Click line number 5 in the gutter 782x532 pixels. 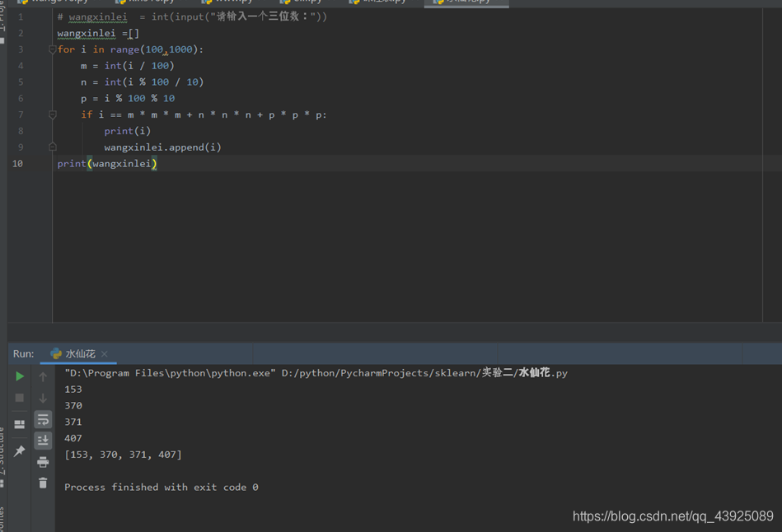pos(21,82)
